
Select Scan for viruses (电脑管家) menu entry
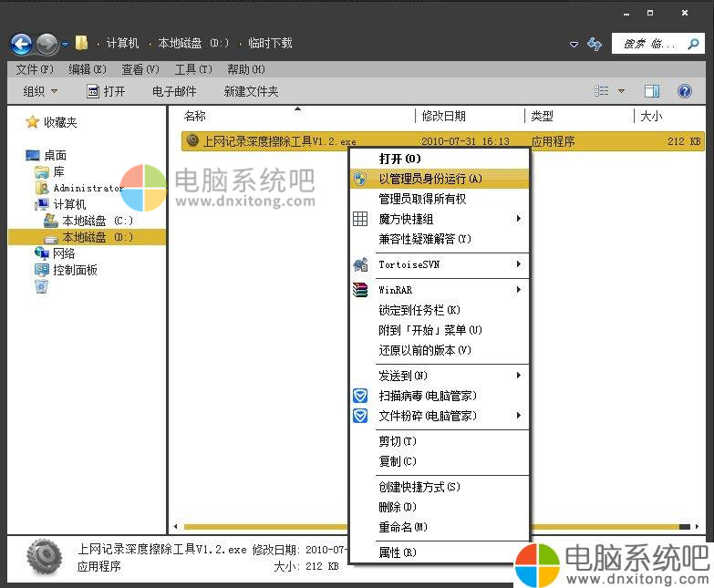pyautogui.click(x=427, y=396)
